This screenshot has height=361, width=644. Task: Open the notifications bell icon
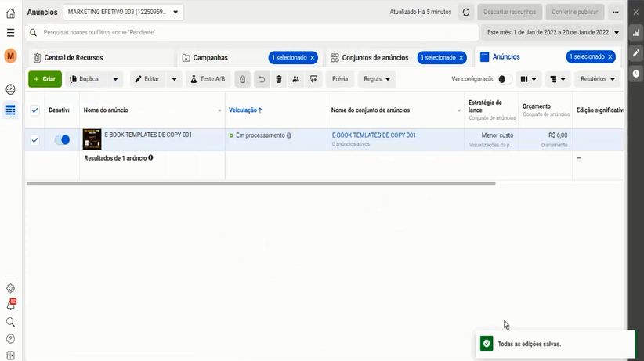pos(10,305)
